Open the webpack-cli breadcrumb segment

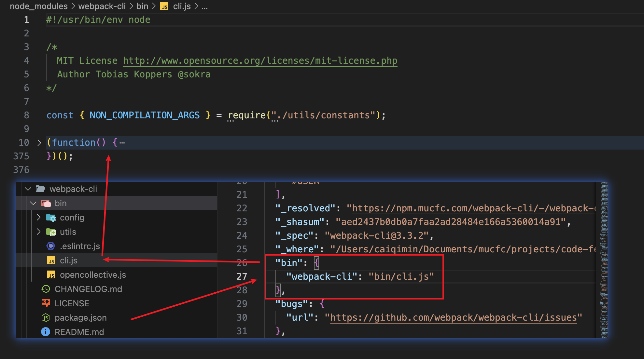click(102, 6)
